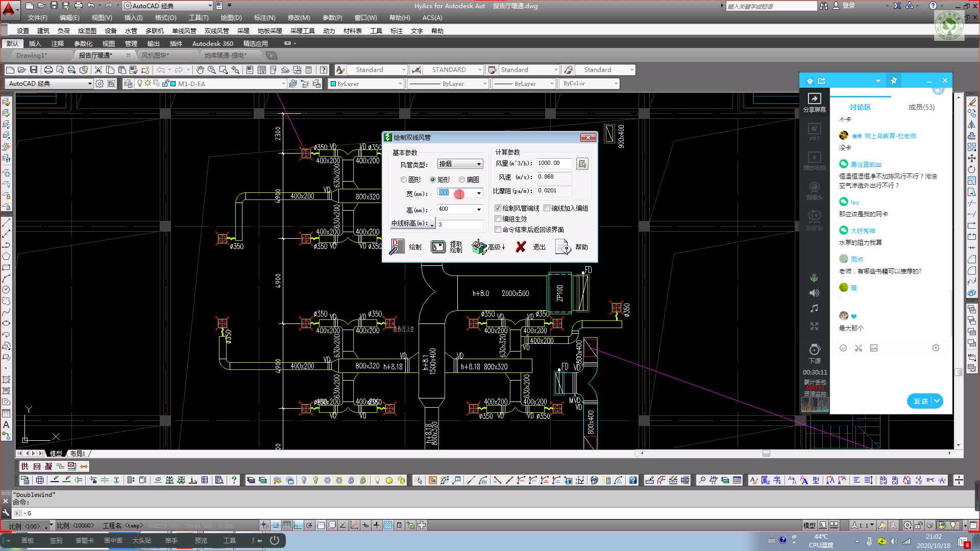
Task: Click the Cut (scissors) toolbar icon
Action: coord(99,70)
